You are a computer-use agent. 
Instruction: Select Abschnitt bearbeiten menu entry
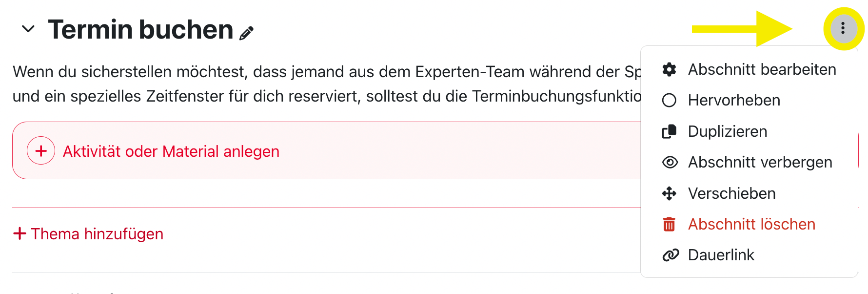coord(762,69)
